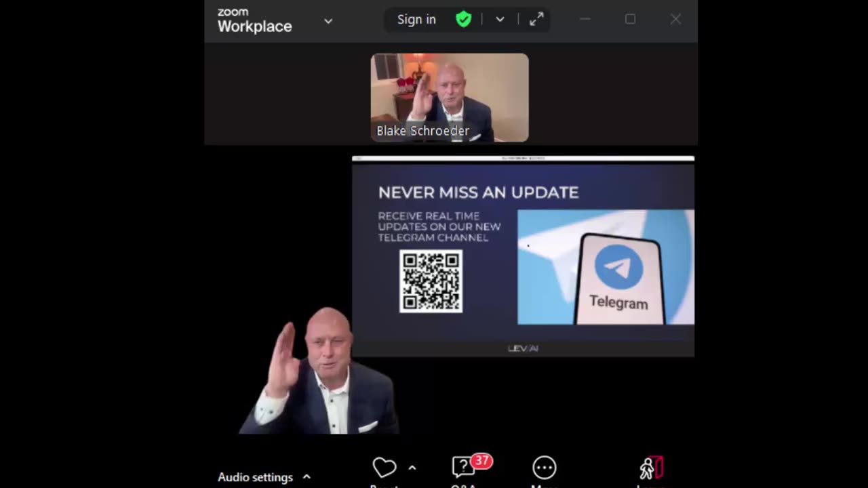
Task: Click the Zoom Workplace logo text
Action: (254, 21)
